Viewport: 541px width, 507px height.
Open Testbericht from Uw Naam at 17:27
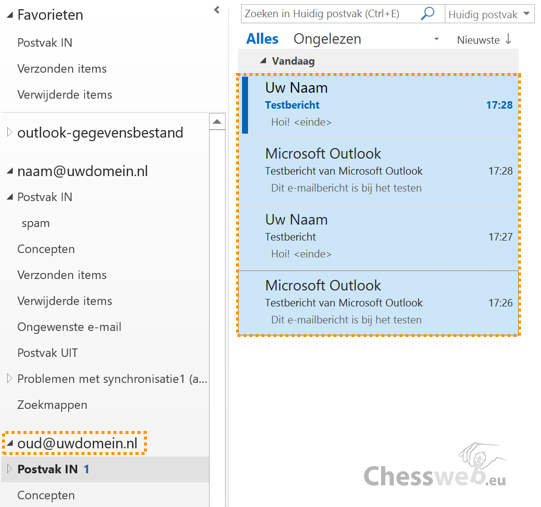(378, 237)
